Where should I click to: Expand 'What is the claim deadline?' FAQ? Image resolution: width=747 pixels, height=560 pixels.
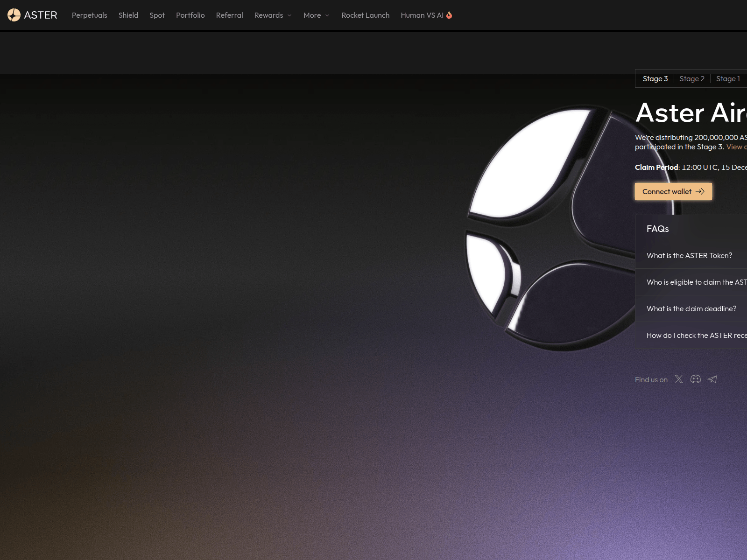tap(691, 308)
